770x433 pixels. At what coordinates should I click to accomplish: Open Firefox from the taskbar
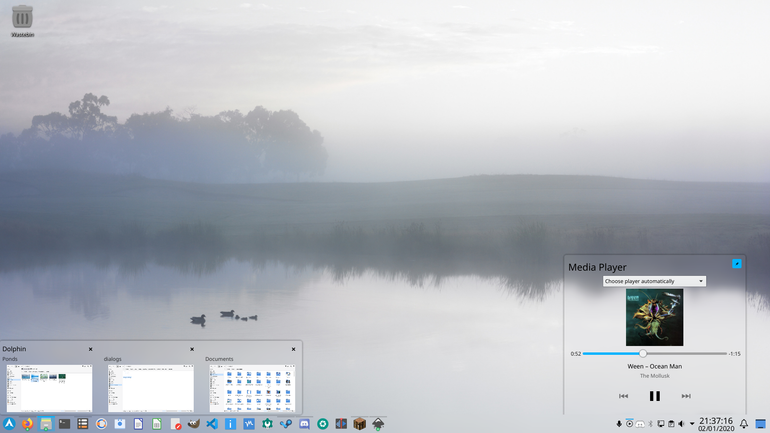[28, 424]
